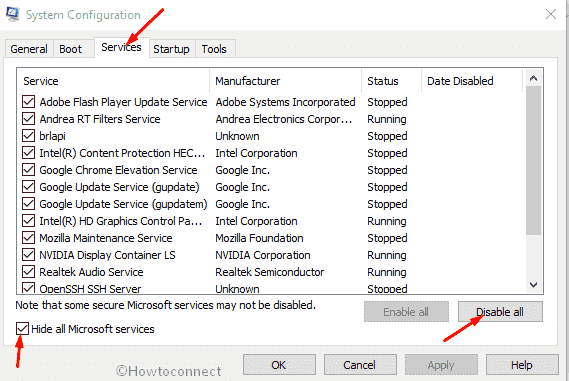
Task: Confirm with the OK button
Action: (279, 365)
